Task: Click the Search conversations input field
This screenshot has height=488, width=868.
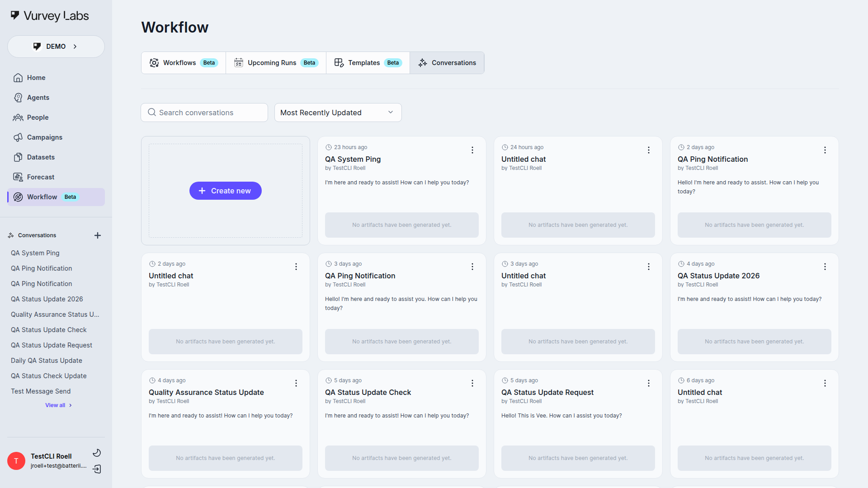Action: pos(204,113)
